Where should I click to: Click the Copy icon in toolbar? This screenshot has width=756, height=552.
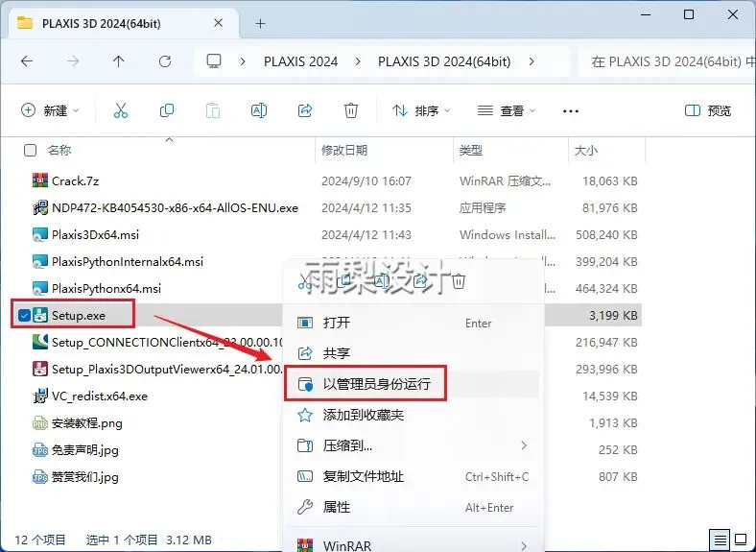coord(167,111)
